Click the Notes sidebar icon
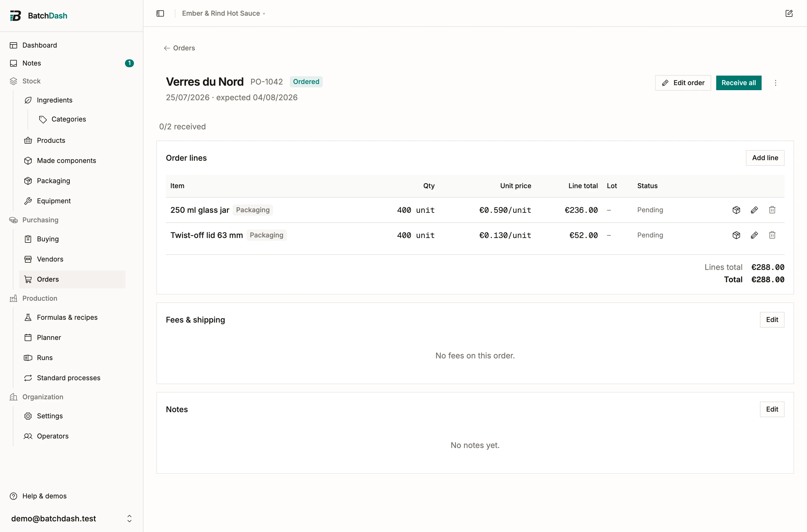The image size is (807, 532). (13, 63)
